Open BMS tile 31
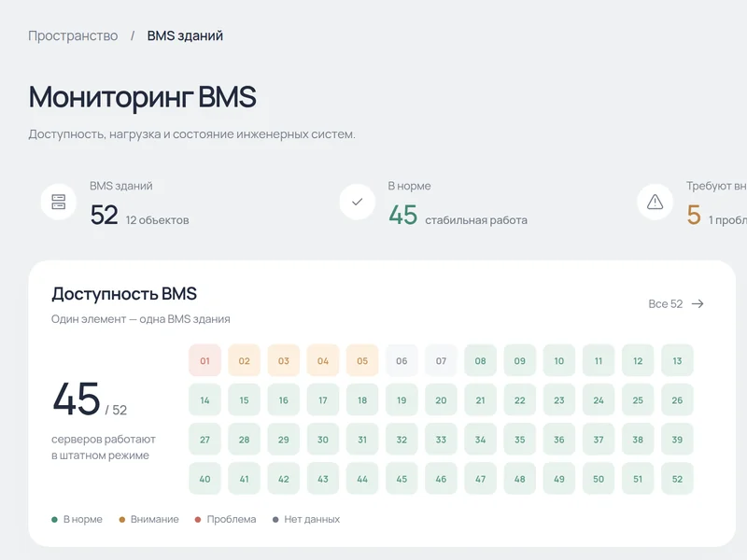 point(362,440)
